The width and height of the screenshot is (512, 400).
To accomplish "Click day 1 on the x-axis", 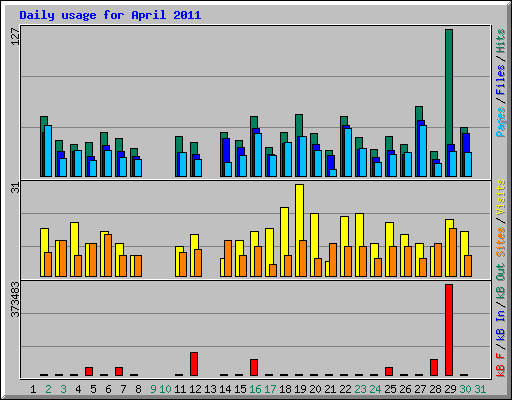I will [x=33, y=389].
